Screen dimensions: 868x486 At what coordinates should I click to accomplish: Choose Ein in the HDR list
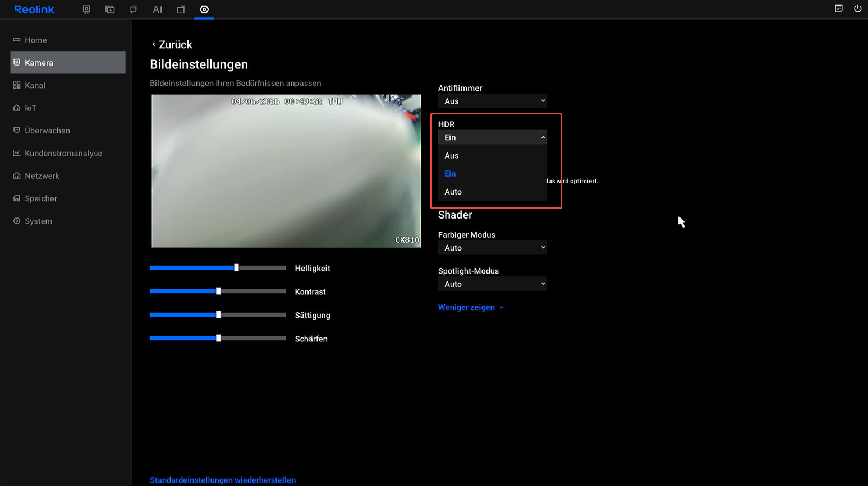492,174
